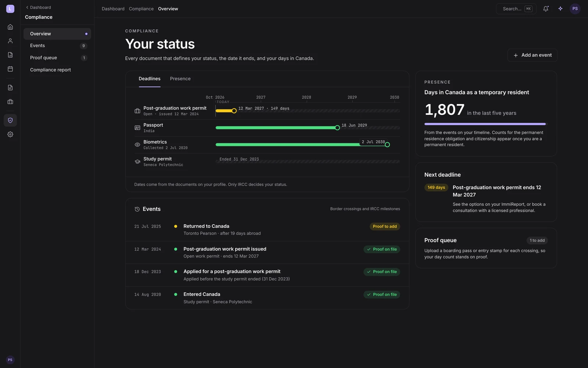Click the PS avatar at bottom of rail

(x=10, y=360)
